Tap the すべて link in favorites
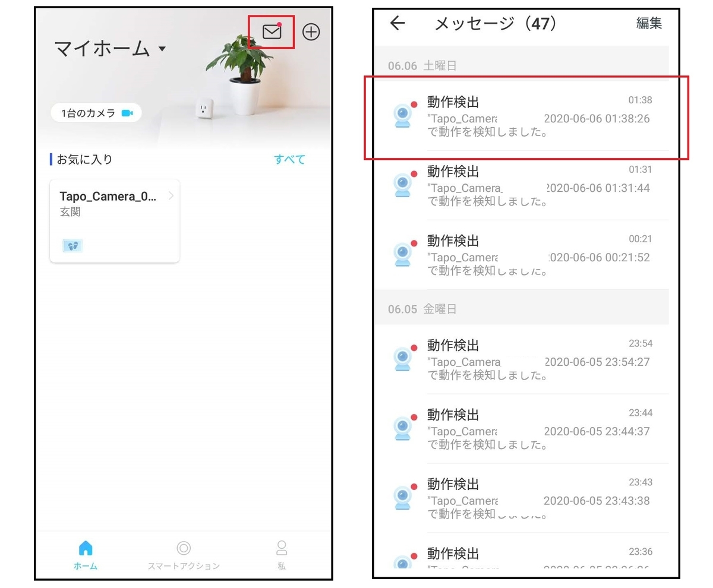Image resolution: width=713 pixels, height=588 pixels. click(289, 159)
